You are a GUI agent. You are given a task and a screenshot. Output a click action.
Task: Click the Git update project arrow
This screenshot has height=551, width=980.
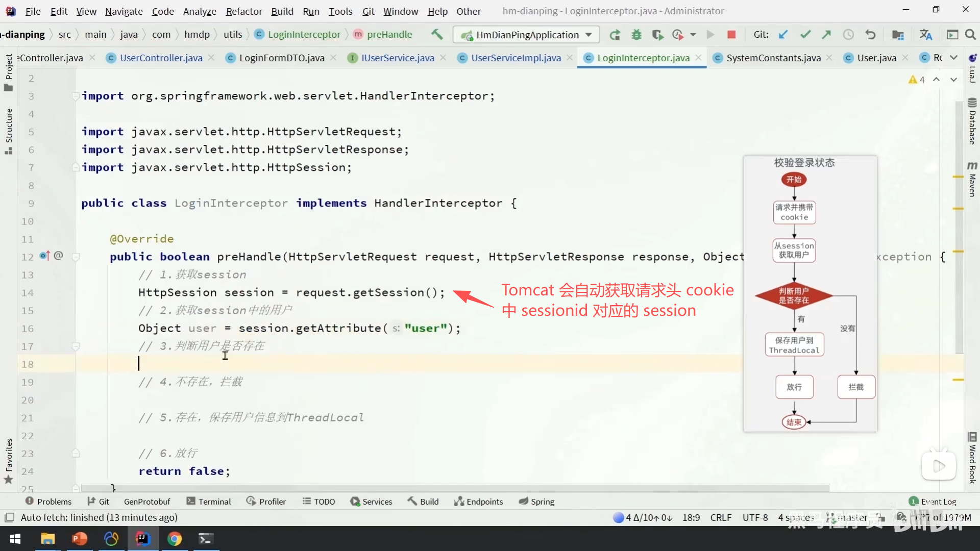(x=783, y=35)
